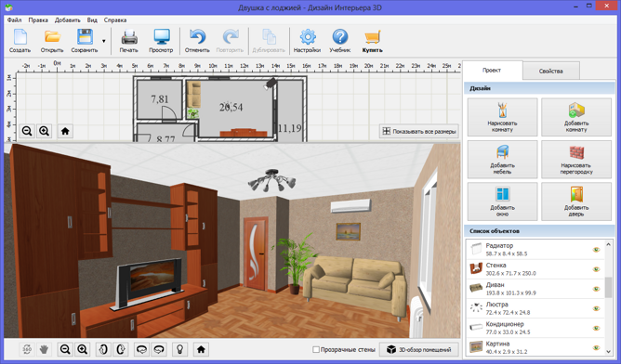The width and height of the screenshot is (621, 364).
Task: Undo with the Отменить arrow icon
Action: (197, 37)
